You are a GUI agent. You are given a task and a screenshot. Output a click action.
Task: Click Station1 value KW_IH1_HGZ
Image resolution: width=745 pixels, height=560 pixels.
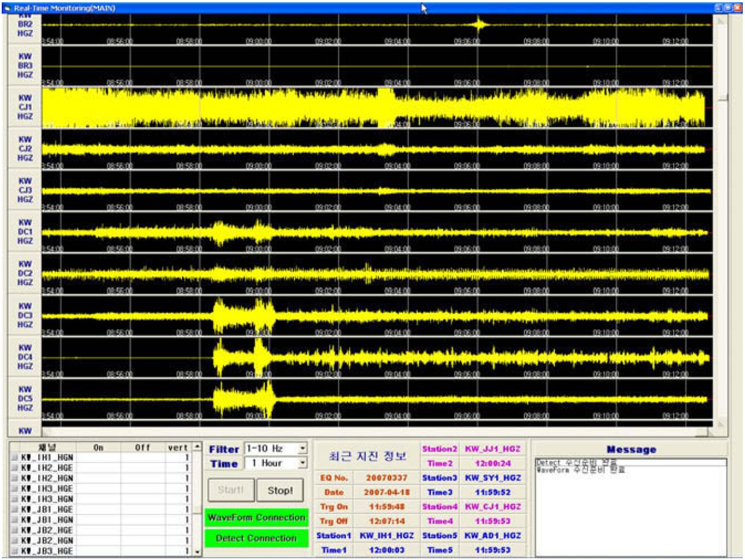tap(387, 535)
